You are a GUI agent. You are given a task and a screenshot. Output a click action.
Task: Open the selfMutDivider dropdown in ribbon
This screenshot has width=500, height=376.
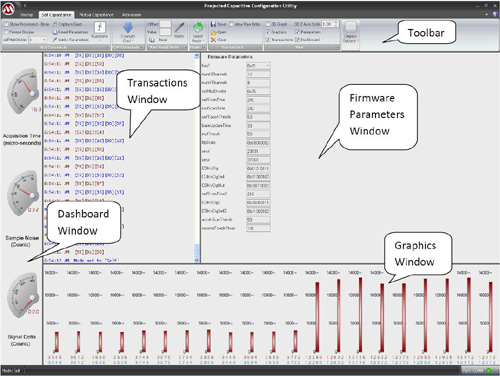[x=37, y=40]
